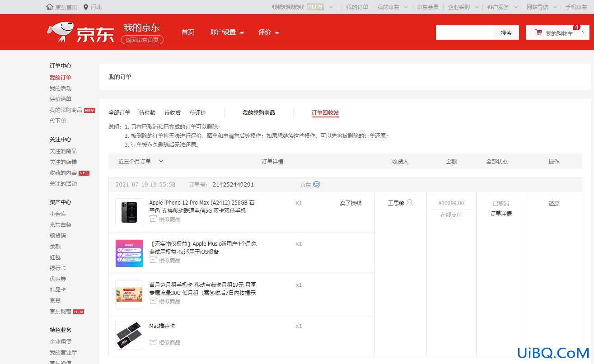Expand the 网站导航 top bar dropdown
594x364 pixels.
point(556,7)
